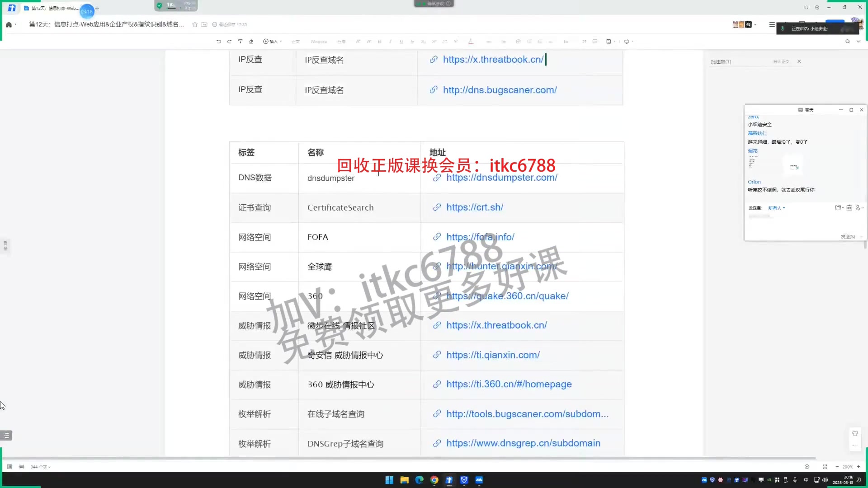Image resolution: width=868 pixels, height=488 pixels.
Task: Open the font color picker
Action: pyautogui.click(x=471, y=41)
